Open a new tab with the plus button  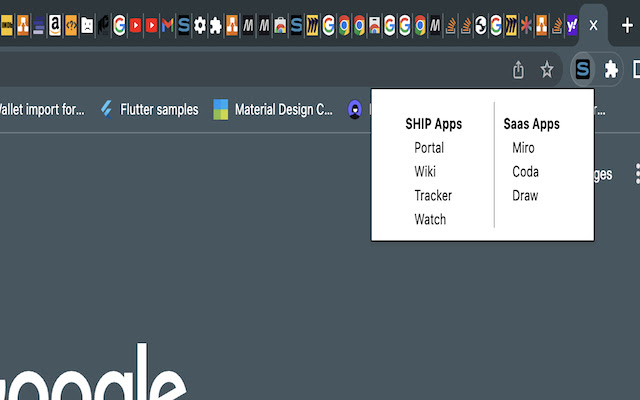point(627,26)
